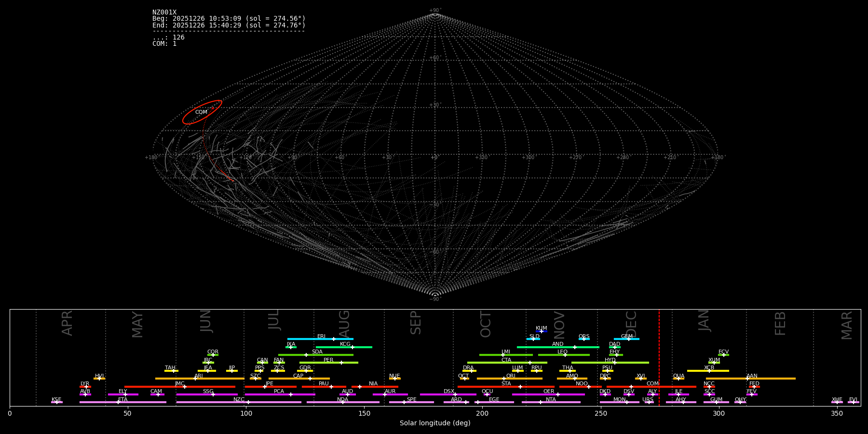Select the CAP orange shower bar
The height and width of the screenshot is (434, 868).
tap(299, 379)
